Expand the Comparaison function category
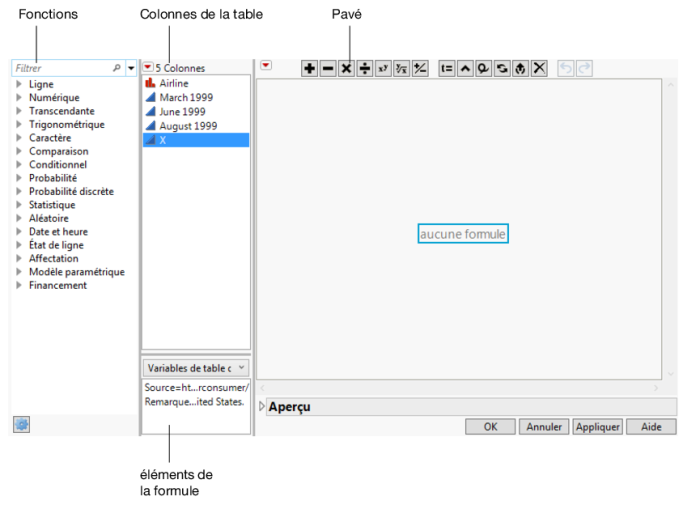 click(19, 151)
